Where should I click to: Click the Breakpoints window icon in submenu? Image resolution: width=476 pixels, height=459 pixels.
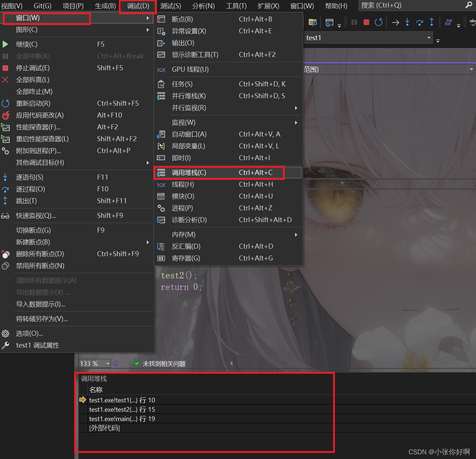[161, 19]
